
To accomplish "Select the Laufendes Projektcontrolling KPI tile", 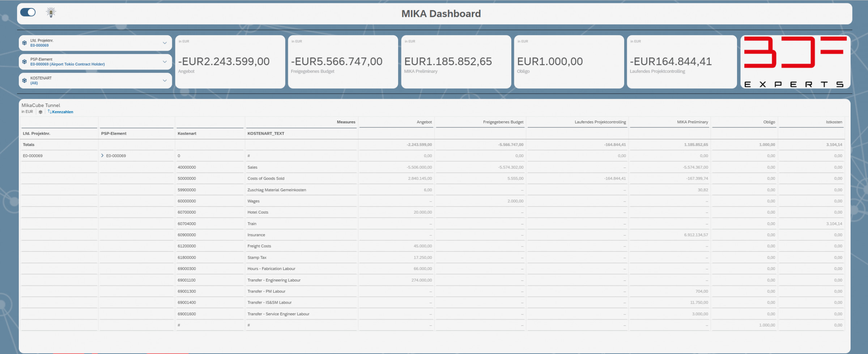I will click(681, 62).
